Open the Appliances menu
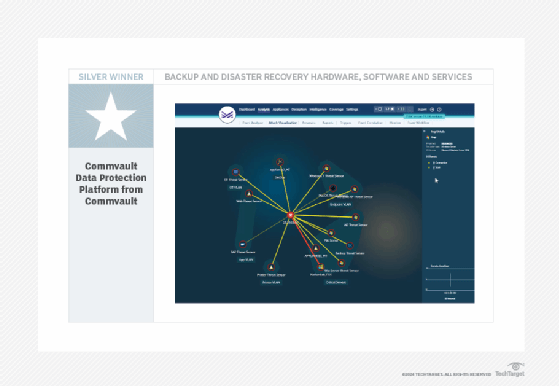This screenshot has height=386, width=559. coord(281,109)
